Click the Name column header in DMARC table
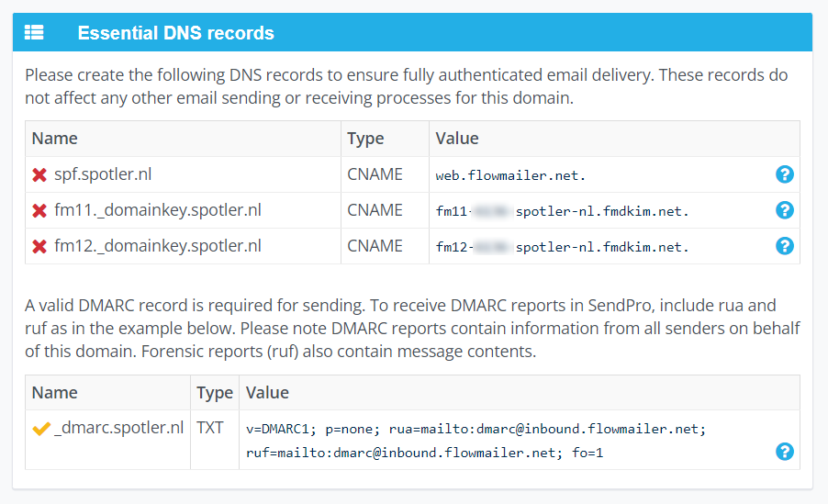Screen dimensions: 828x504 click(54, 393)
